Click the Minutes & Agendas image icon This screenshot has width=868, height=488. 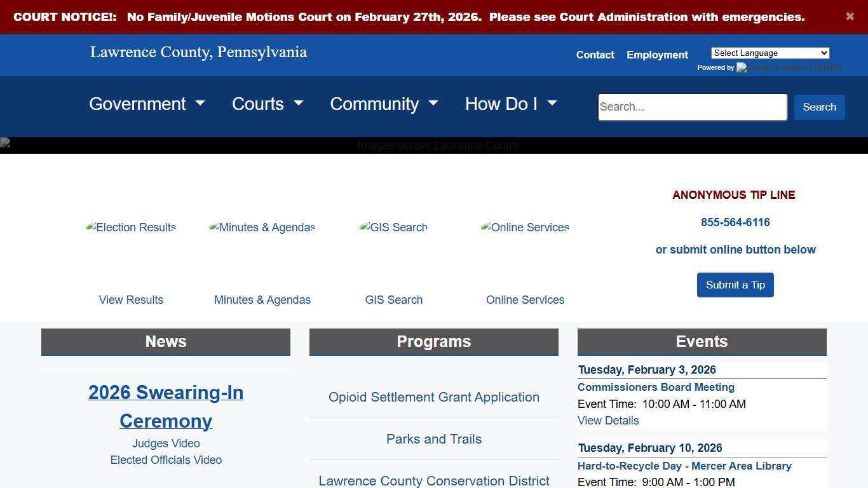coord(262,227)
